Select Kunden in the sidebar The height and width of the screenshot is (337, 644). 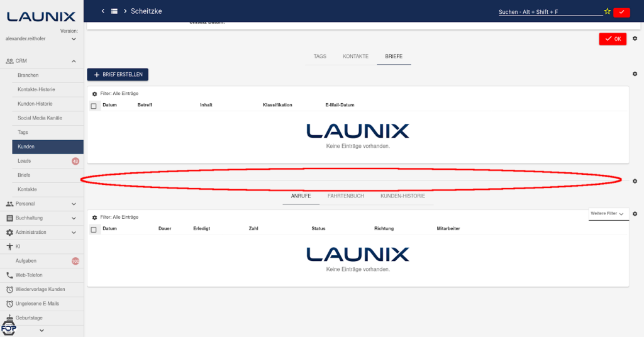coord(48,147)
